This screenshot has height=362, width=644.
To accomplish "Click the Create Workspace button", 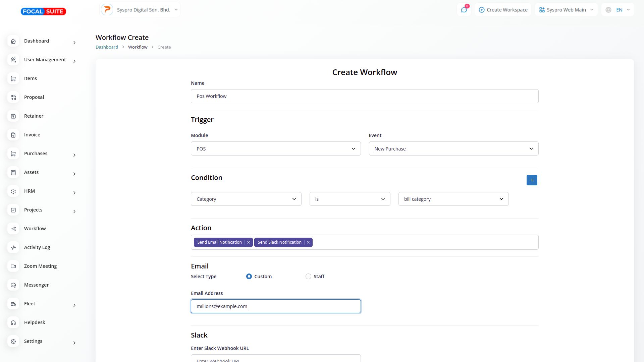I will click(x=503, y=10).
